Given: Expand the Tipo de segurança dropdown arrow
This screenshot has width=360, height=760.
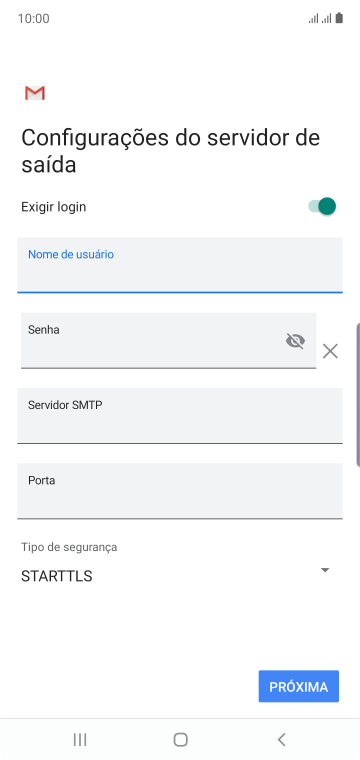Looking at the screenshot, I should click(325, 570).
